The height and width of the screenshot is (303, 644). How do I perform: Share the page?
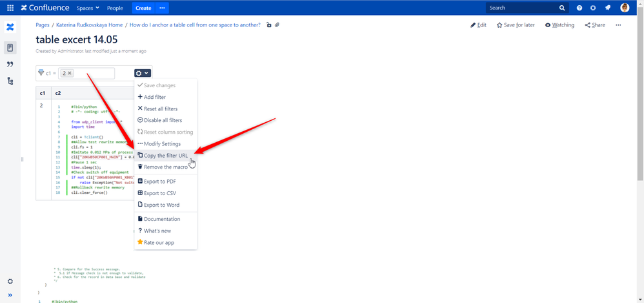(x=595, y=25)
